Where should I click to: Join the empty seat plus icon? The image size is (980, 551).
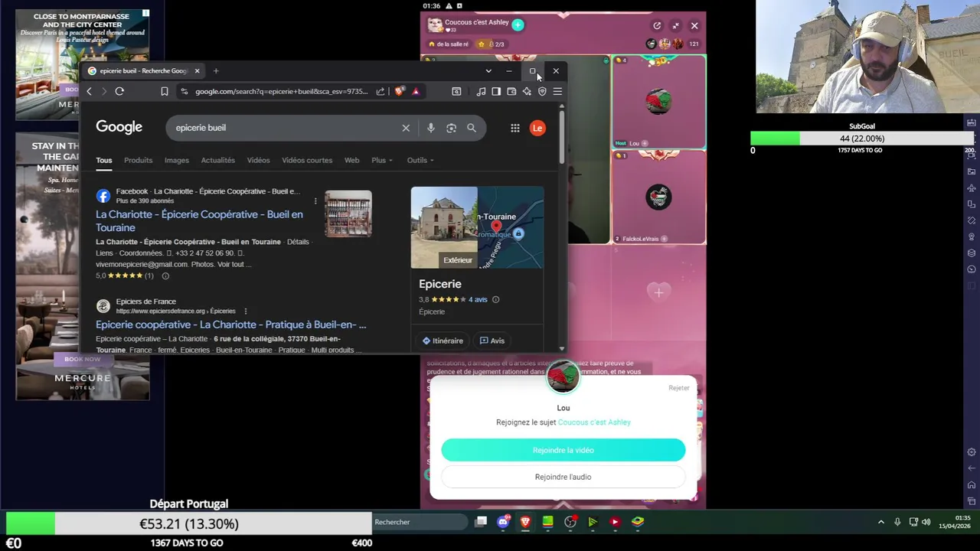click(x=658, y=292)
